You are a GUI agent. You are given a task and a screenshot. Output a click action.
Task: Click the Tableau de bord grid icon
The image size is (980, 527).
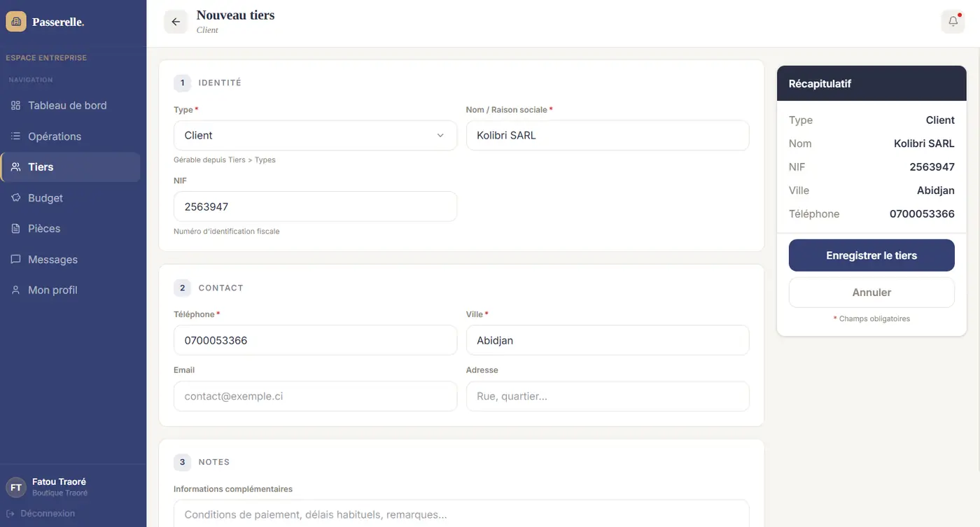(15, 106)
